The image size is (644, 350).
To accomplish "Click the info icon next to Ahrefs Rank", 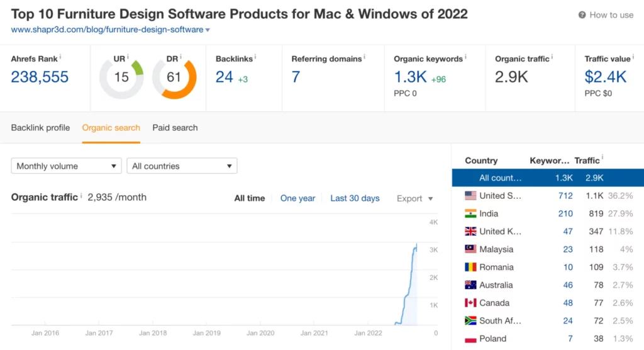I will [60, 57].
